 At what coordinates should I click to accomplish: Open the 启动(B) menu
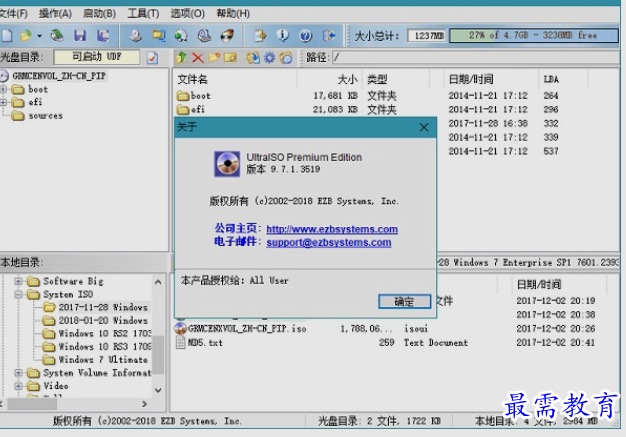point(99,14)
